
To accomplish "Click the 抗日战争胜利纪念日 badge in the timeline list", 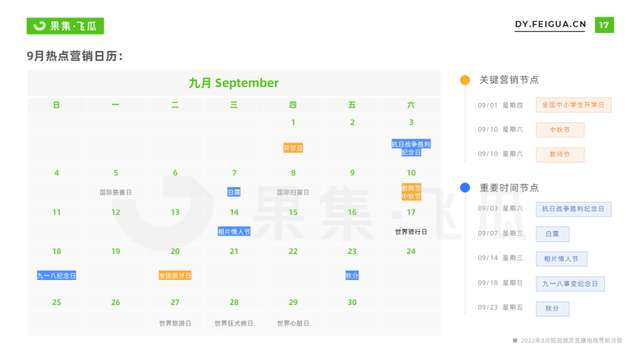I will point(573,209).
